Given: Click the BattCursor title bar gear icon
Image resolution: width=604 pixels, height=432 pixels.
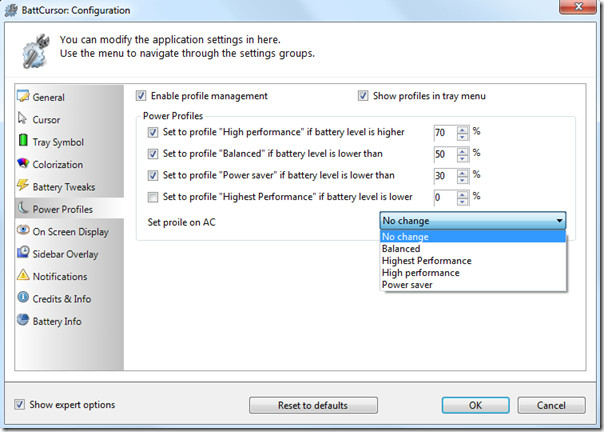Looking at the screenshot, I should tap(11, 10).
